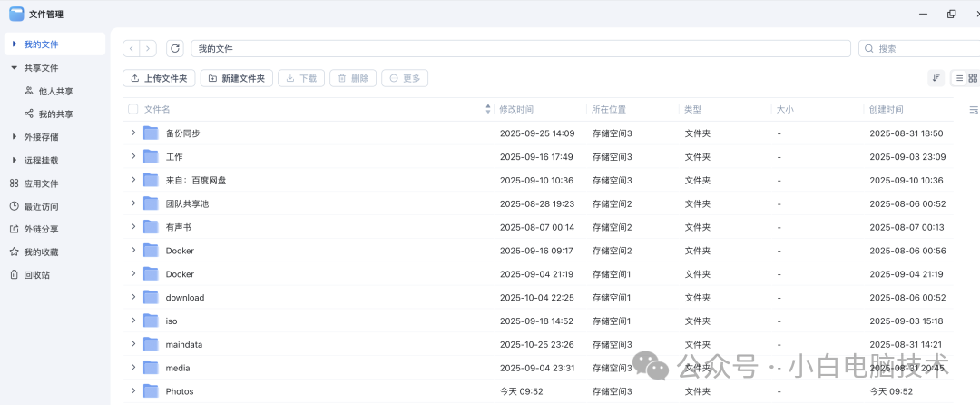Click modified time 2025-10-25 23:26
980x405 pixels.
tap(538, 344)
